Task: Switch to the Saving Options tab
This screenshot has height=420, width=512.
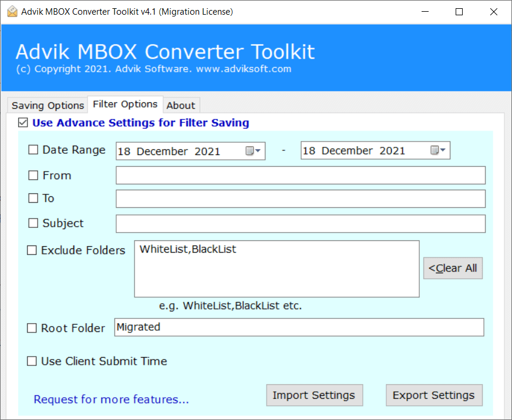Action: pos(48,106)
